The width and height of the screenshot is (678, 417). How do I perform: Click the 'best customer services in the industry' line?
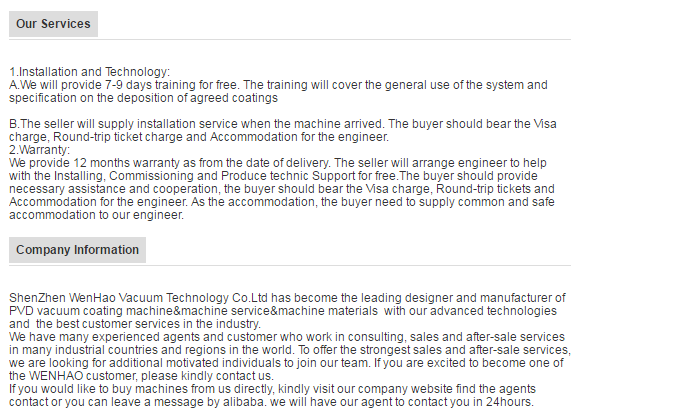click(135, 324)
